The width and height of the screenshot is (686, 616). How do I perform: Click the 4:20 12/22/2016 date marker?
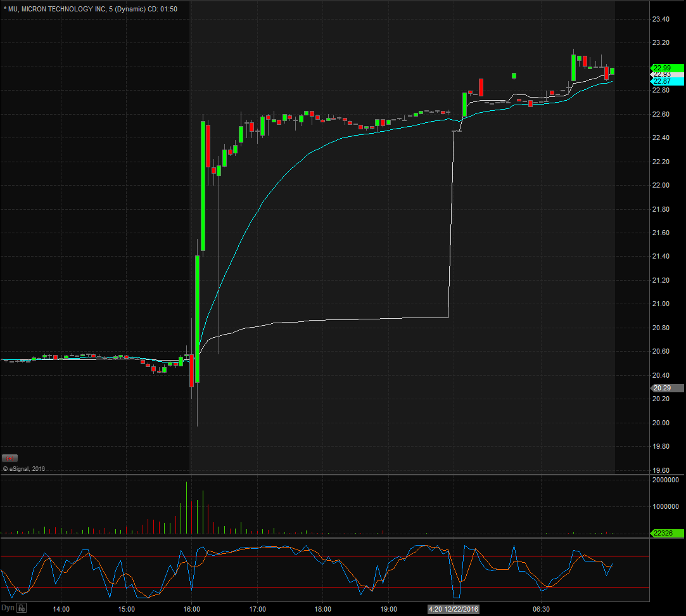point(454,609)
